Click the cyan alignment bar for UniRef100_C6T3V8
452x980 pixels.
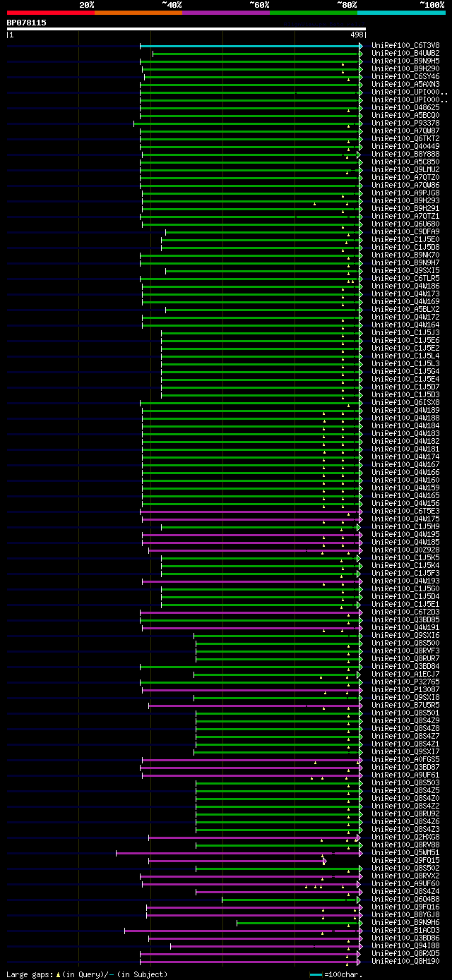[x=251, y=46]
